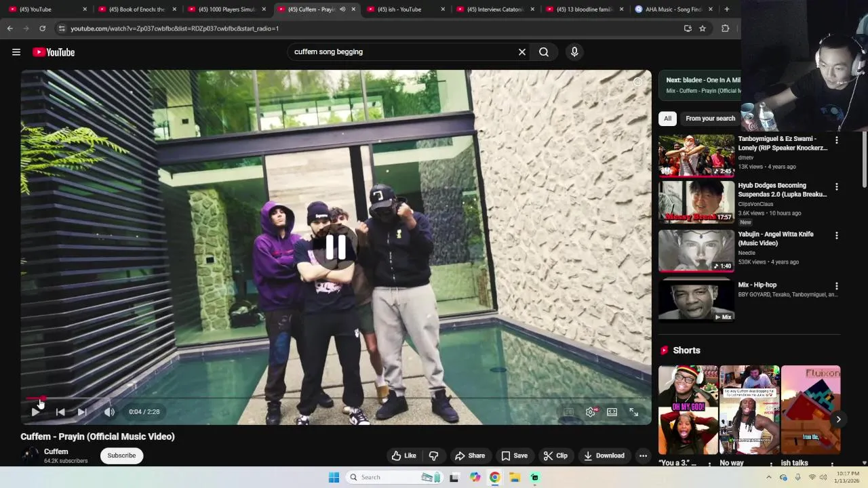Viewport: 868px width, 488px height.
Task: Open File Explorer from the taskbar
Action: pos(515,477)
